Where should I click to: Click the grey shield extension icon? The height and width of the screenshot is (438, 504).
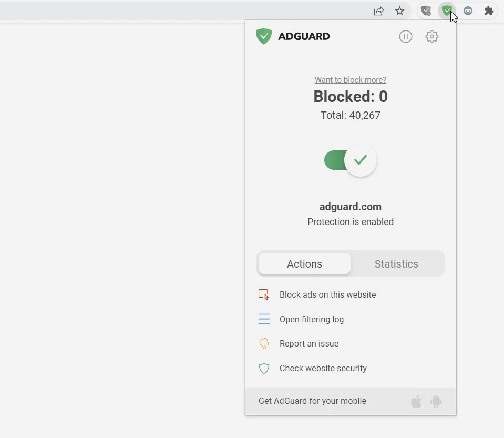pos(426,11)
